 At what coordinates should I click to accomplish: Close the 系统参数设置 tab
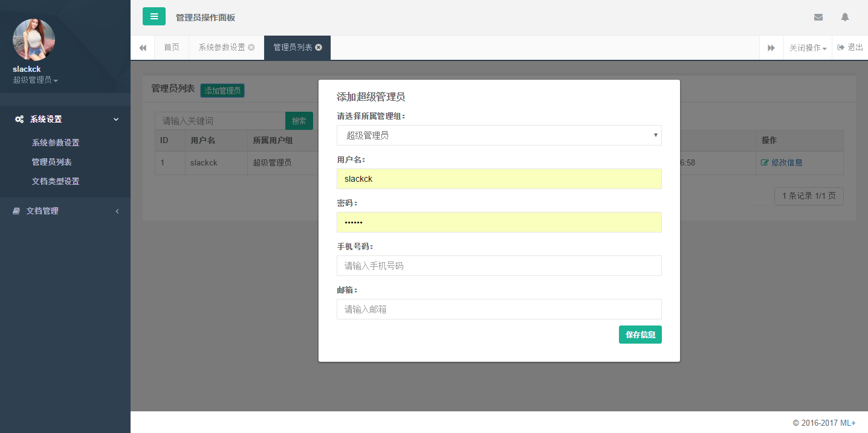[251, 47]
